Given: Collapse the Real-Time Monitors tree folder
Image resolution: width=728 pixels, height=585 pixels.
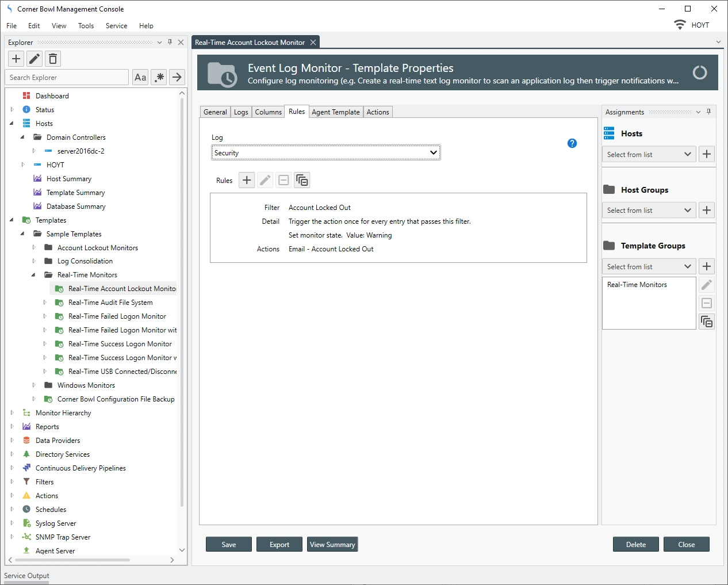Looking at the screenshot, I should click(x=34, y=275).
